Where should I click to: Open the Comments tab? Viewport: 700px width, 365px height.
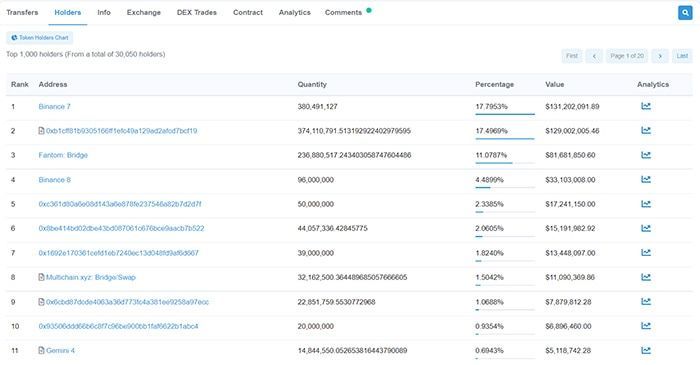coord(343,12)
